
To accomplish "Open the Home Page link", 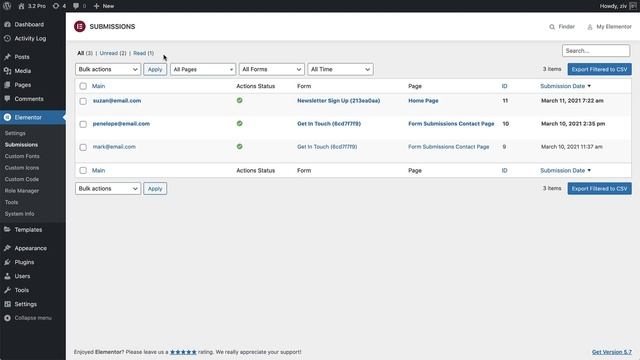I will 423,100.
